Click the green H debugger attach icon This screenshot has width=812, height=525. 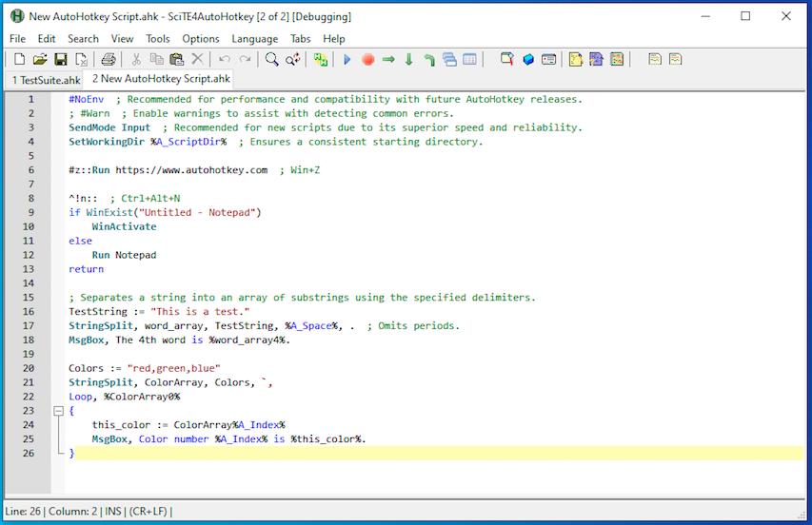320,60
